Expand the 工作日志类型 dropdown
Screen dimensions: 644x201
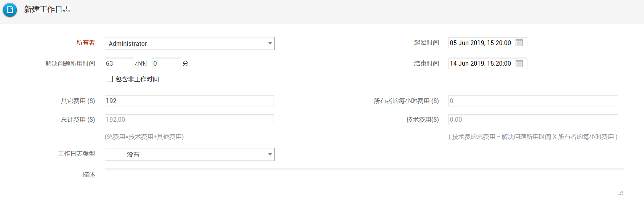[190, 154]
